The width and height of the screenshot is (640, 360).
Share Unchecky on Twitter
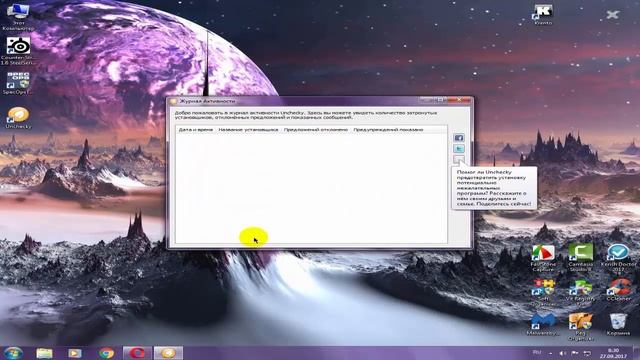point(459,149)
